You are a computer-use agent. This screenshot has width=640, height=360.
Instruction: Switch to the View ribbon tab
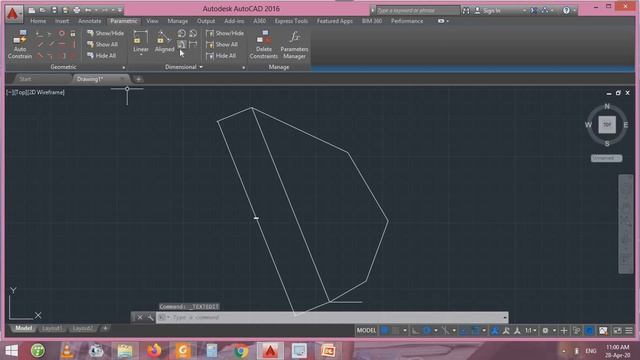(x=152, y=21)
